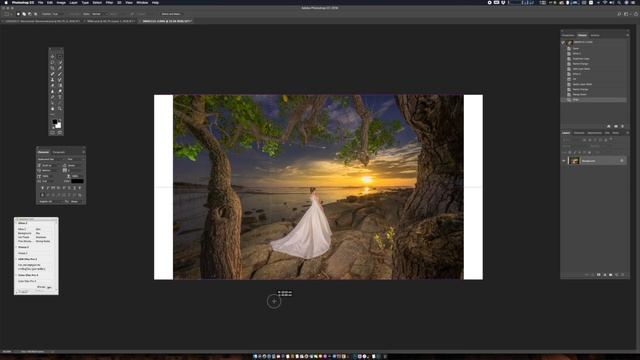Click the Background layer thumbnail
Image resolution: width=640 pixels, height=360 pixels.
pyautogui.click(x=574, y=161)
